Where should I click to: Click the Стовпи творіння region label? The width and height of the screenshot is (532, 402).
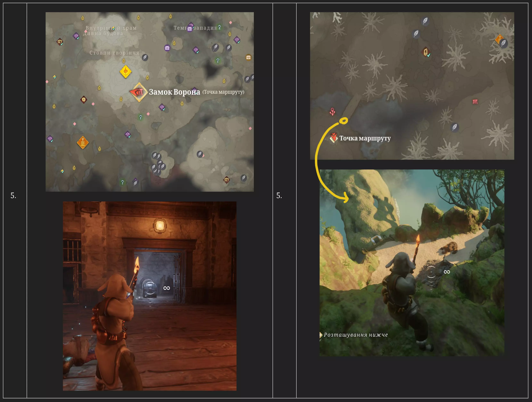pos(114,53)
